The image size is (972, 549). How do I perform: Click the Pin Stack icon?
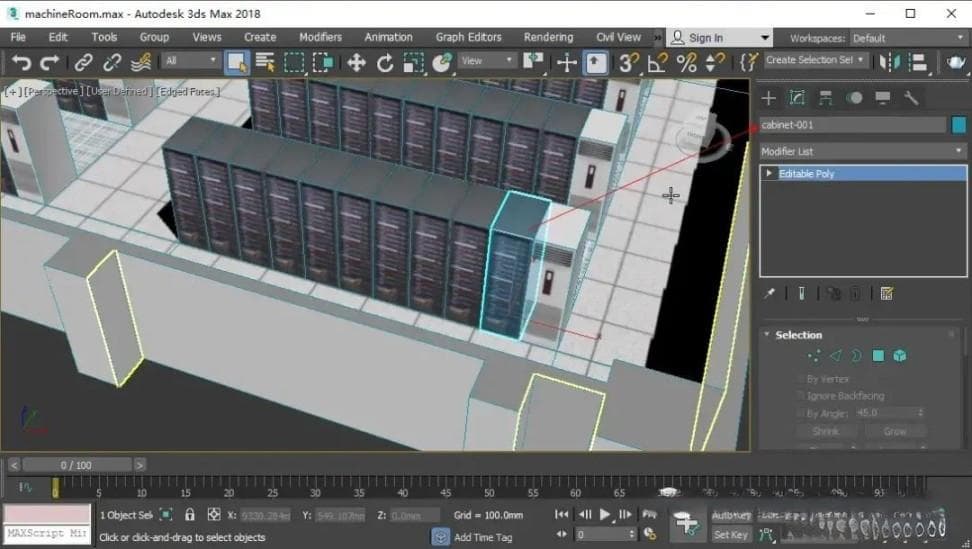(x=769, y=294)
